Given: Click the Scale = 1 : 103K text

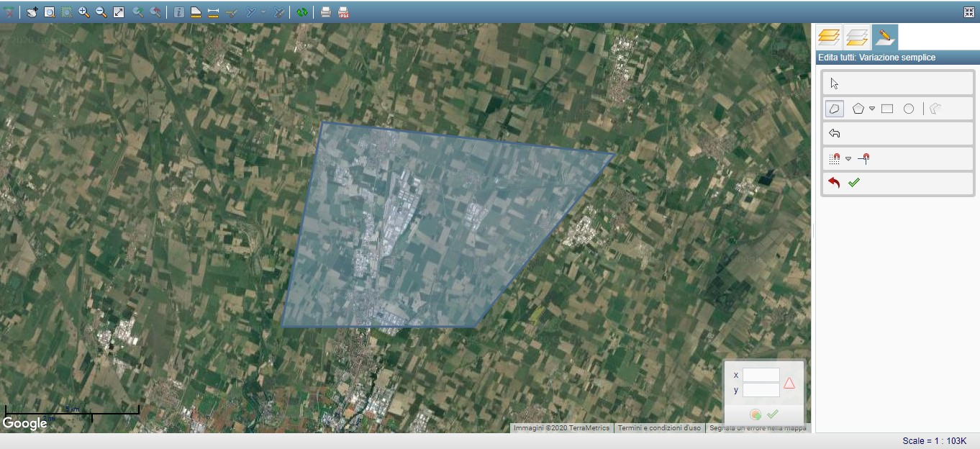Looking at the screenshot, I should [x=935, y=440].
